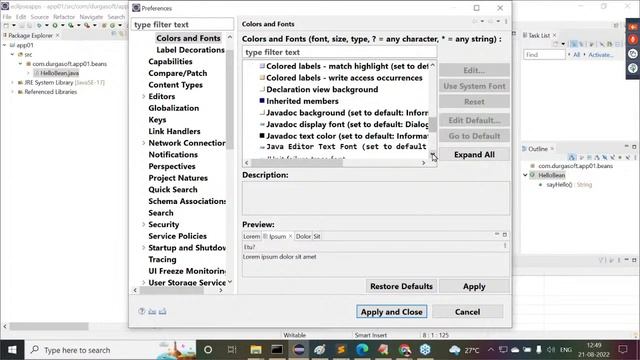Screen dimensions: 640x360
Task: Collapse the src folder in Package Explorer
Action: [13, 54]
